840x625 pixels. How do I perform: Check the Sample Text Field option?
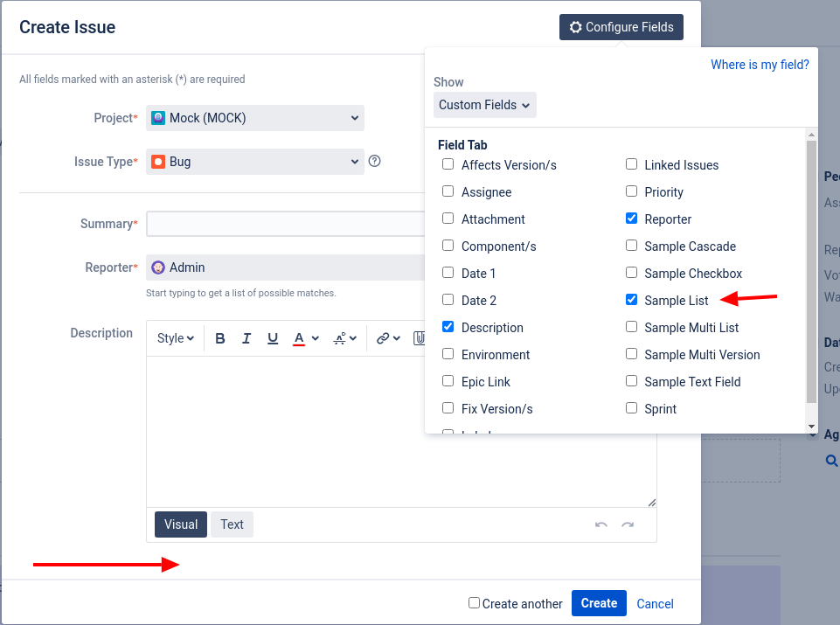click(x=632, y=381)
